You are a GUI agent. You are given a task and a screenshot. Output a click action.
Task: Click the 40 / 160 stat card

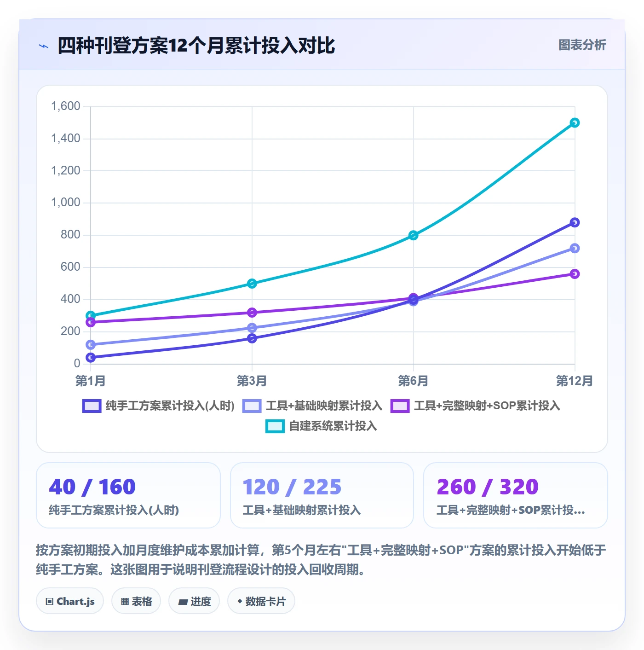pos(128,495)
